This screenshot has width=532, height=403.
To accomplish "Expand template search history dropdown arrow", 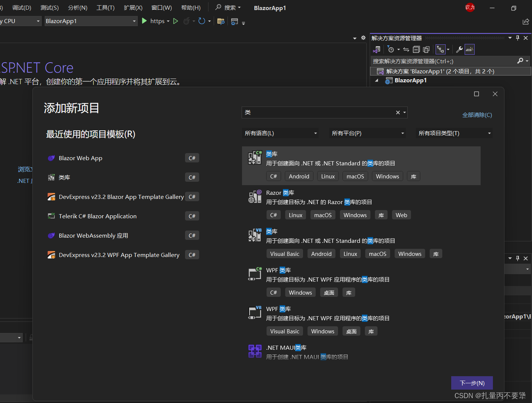I will point(404,112).
